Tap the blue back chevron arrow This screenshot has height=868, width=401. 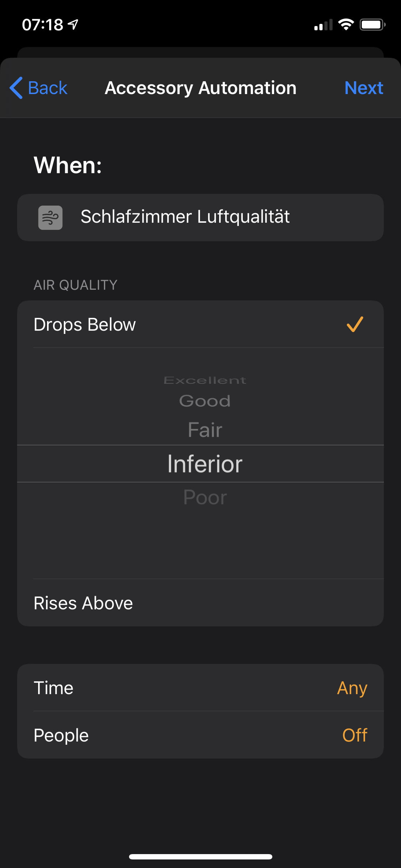coord(16,88)
